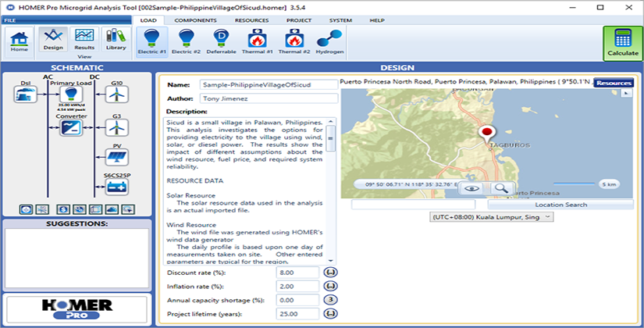
Task: Click the Location Search button
Action: tap(560, 205)
